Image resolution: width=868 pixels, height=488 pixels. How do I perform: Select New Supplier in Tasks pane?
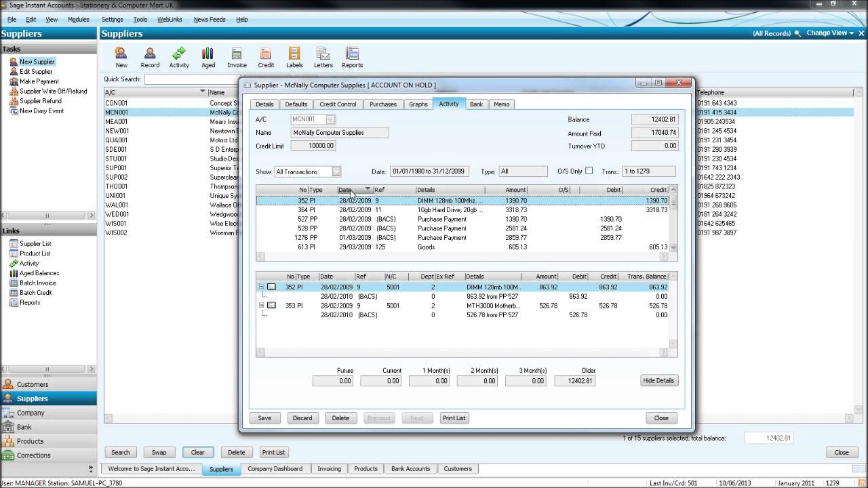37,62
